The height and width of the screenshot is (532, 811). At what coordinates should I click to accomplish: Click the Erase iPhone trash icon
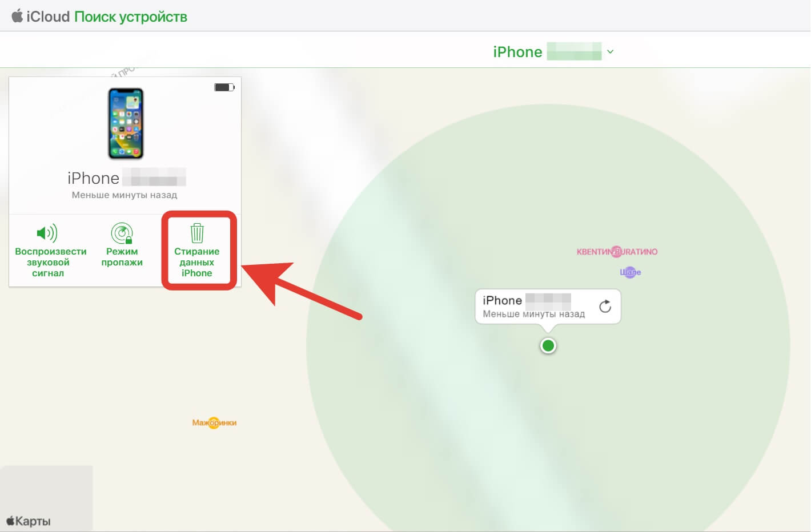coord(197,233)
